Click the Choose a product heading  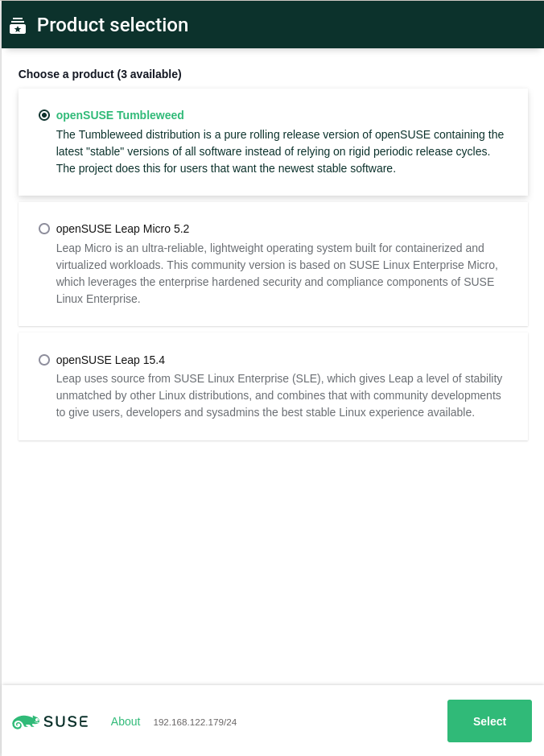(100, 74)
